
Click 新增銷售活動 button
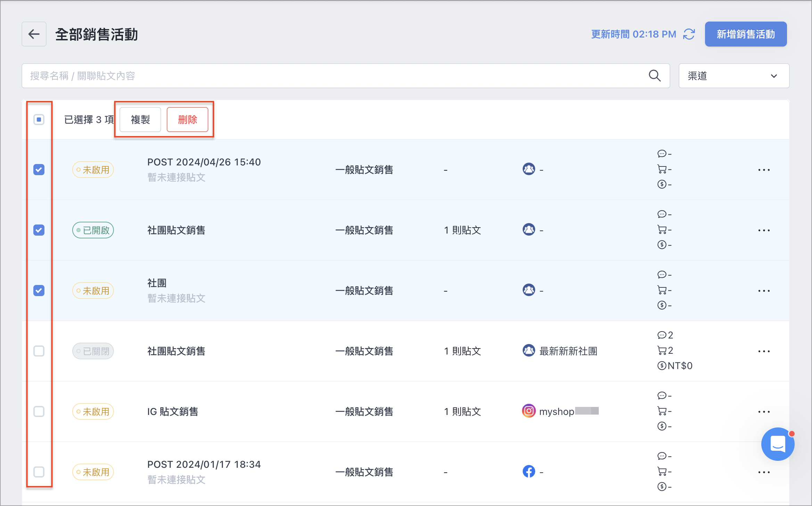(746, 34)
